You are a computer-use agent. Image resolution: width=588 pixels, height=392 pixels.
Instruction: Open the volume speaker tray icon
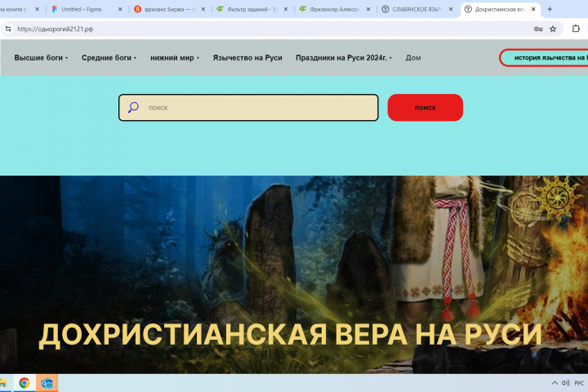(565, 383)
